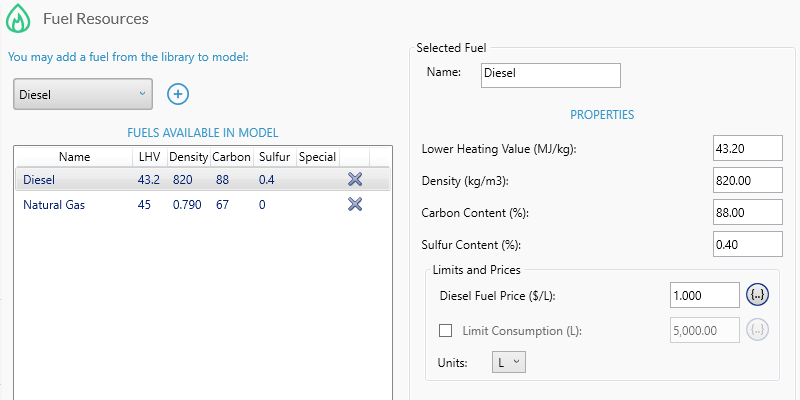The width and height of the screenshot is (800, 400).
Task: Edit the Diesel Fuel Price field
Action: pyautogui.click(x=704, y=295)
